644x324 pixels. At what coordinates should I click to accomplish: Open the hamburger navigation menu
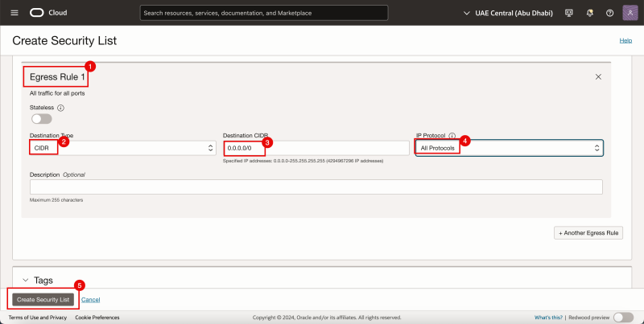(14, 13)
